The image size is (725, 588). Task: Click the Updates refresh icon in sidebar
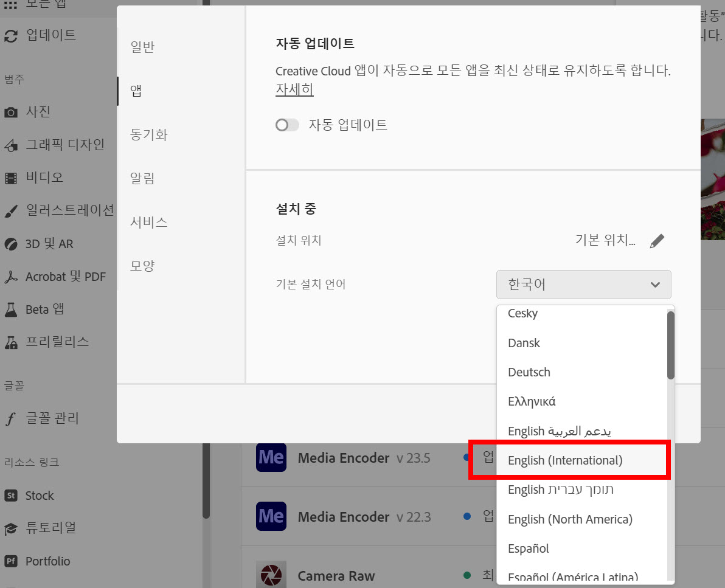[10, 36]
